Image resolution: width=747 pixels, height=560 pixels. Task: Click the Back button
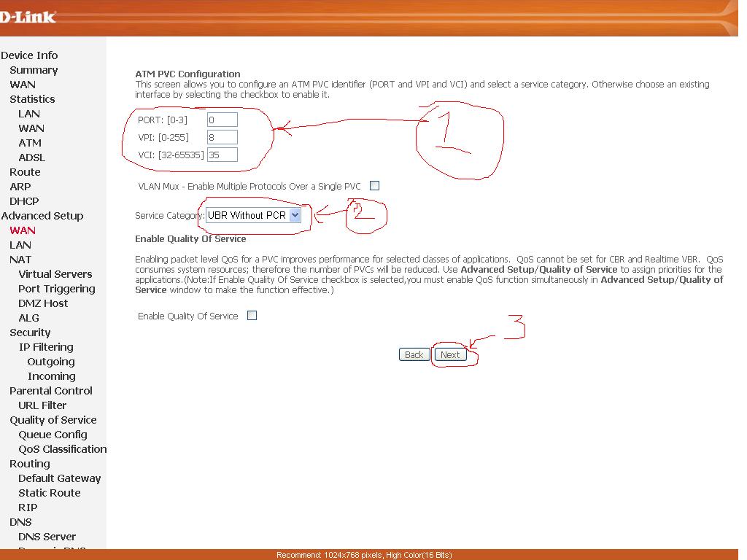(414, 354)
